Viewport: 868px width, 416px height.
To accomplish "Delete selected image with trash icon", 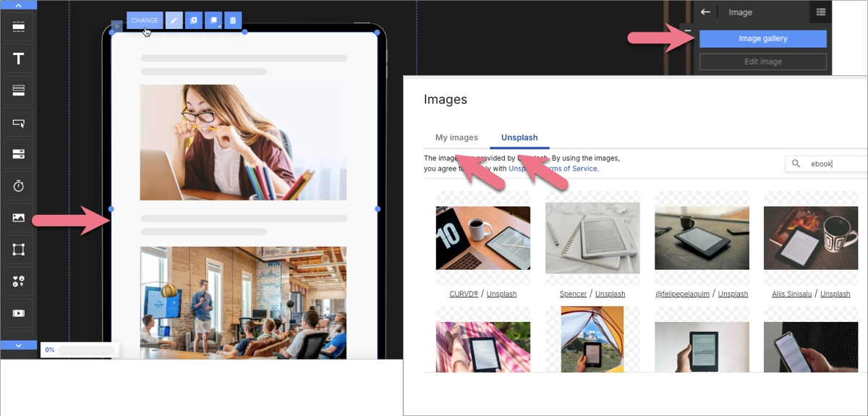I will coord(232,21).
